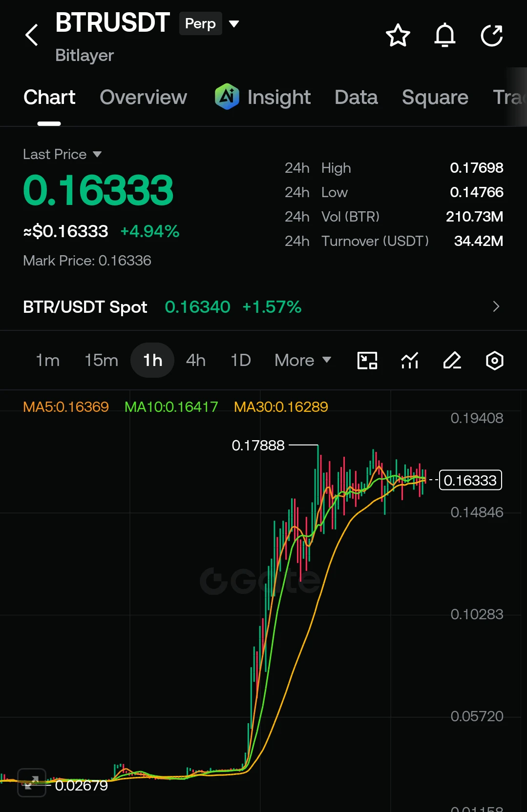Tap the Mark Price: 0.16336 text
The image size is (527, 812).
click(87, 261)
